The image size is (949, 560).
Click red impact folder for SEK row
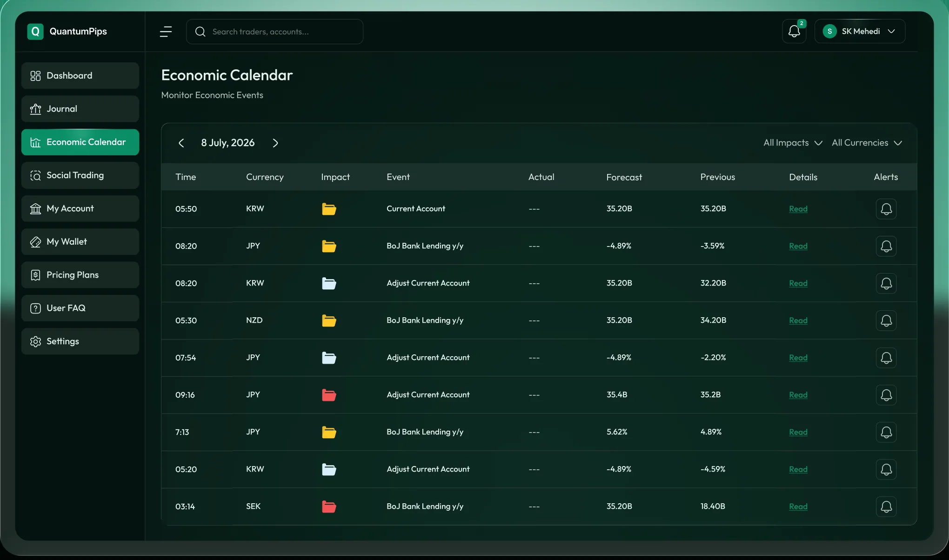pyautogui.click(x=329, y=507)
